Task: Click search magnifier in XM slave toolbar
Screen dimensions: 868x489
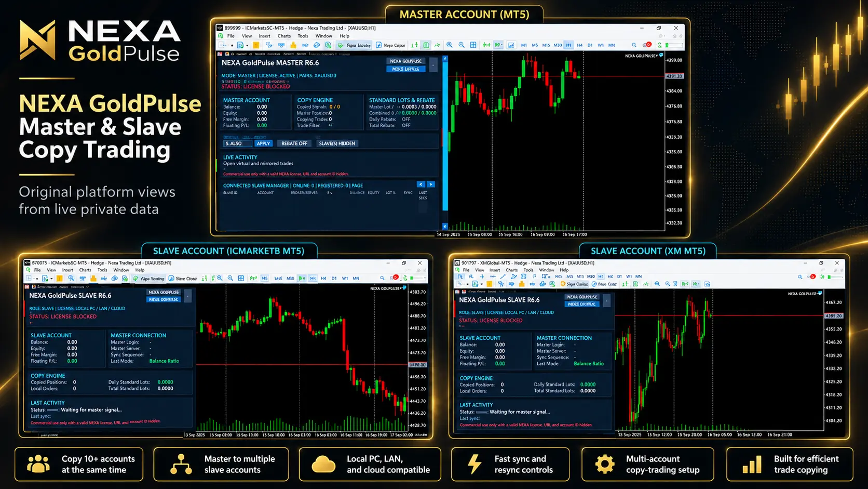Action: tap(800, 276)
